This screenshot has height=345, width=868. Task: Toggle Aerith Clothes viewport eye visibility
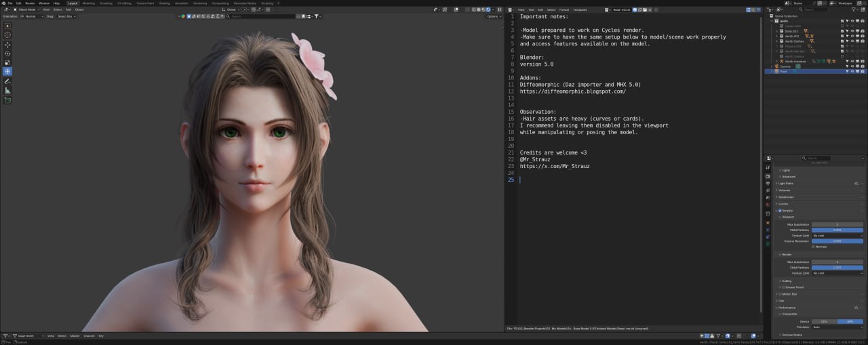point(852,41)
